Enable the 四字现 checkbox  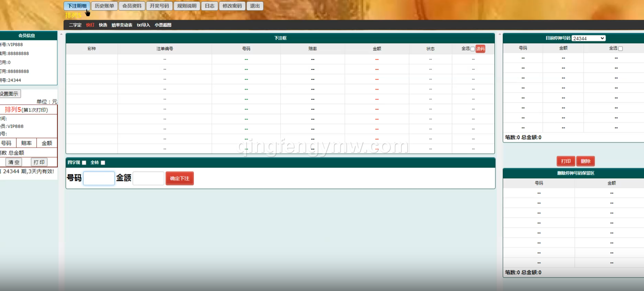coord(84,163)
